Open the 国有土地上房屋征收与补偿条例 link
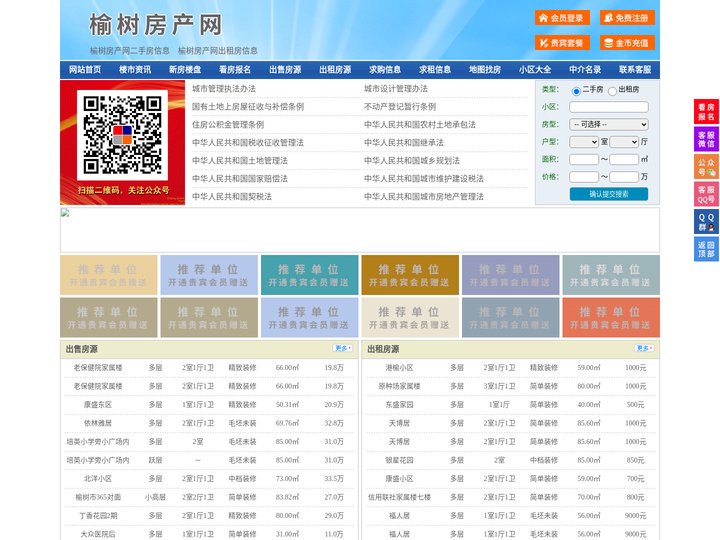720x540 pixels. coord(248,107)
